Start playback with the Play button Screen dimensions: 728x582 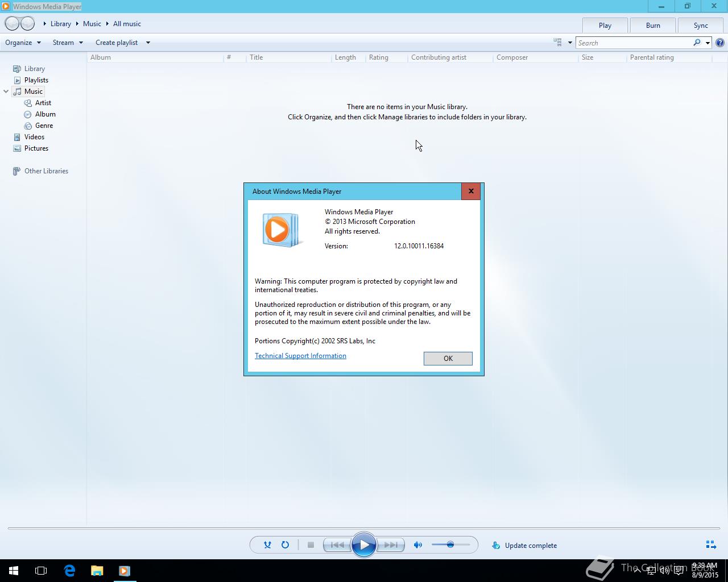pos(364,545)
